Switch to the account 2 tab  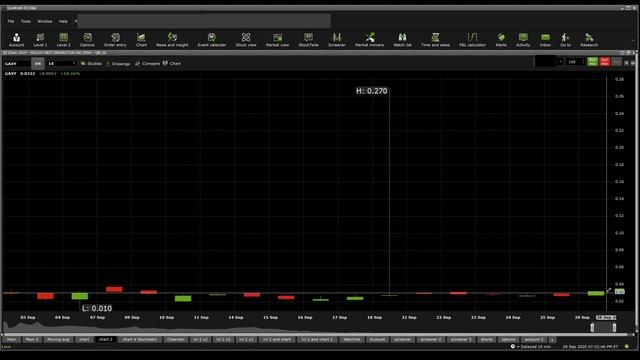[534, 340]
